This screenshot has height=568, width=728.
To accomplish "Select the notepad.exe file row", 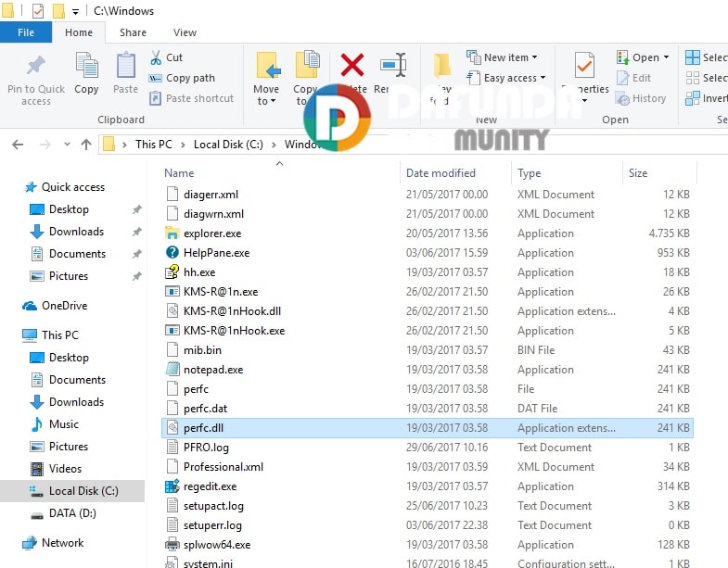I will (x=213, y=370).
